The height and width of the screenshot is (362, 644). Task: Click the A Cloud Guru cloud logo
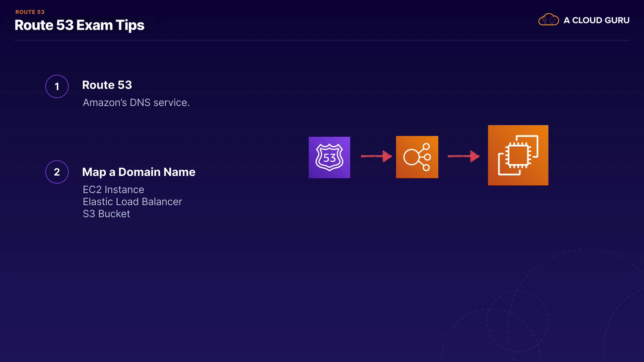click(x=548, y=20)
